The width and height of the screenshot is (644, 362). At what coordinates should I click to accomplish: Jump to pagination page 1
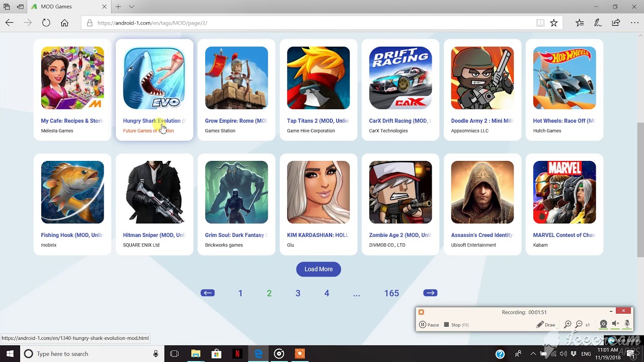[240, 293]
